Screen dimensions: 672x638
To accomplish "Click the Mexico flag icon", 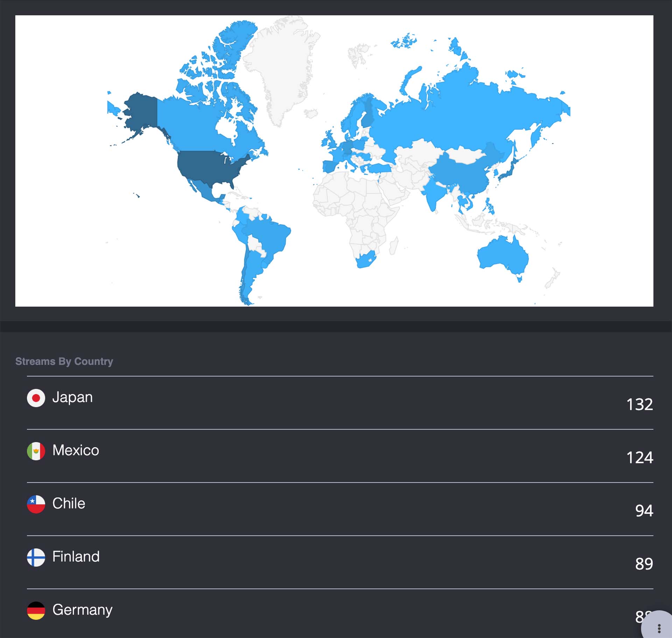I will pos(36,451).
